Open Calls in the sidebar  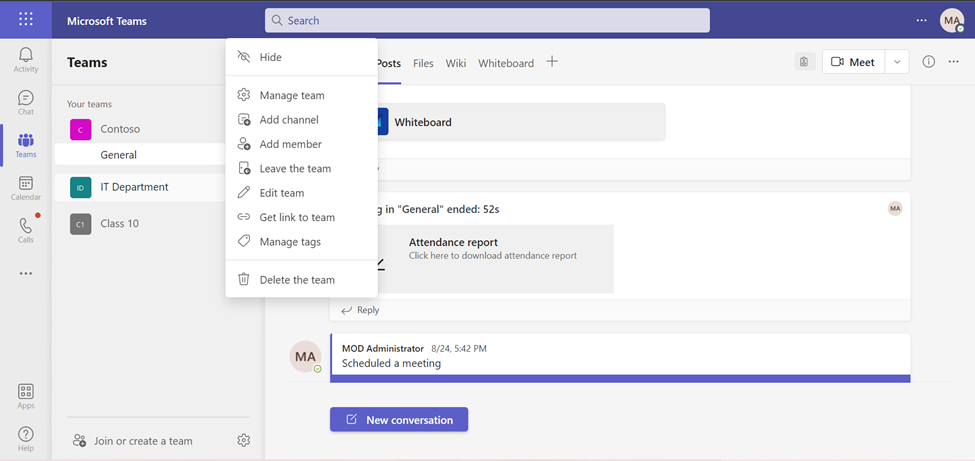tap(25, 231)
